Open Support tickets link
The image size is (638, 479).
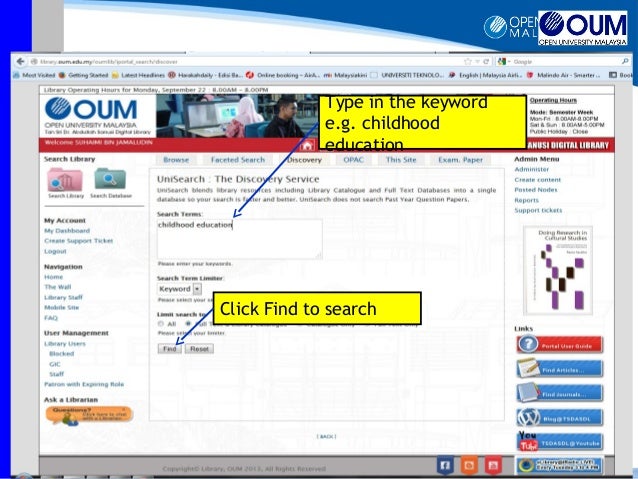[x=538, y=210]
